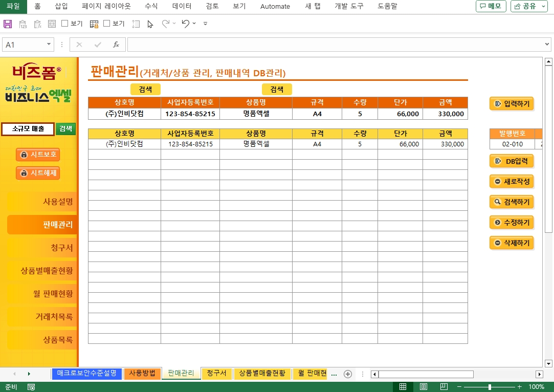Click the 입력하기 button

(x=512, y=104)
